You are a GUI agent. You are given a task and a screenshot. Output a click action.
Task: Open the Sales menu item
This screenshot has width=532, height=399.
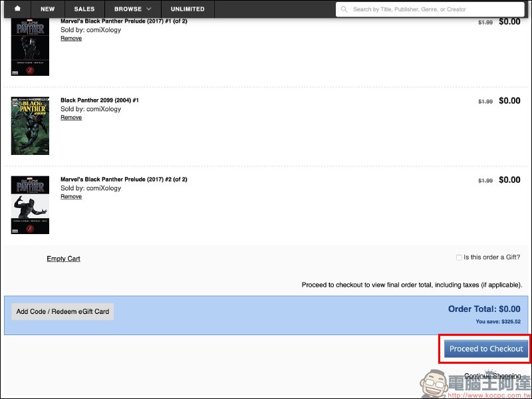coord(84,9)
